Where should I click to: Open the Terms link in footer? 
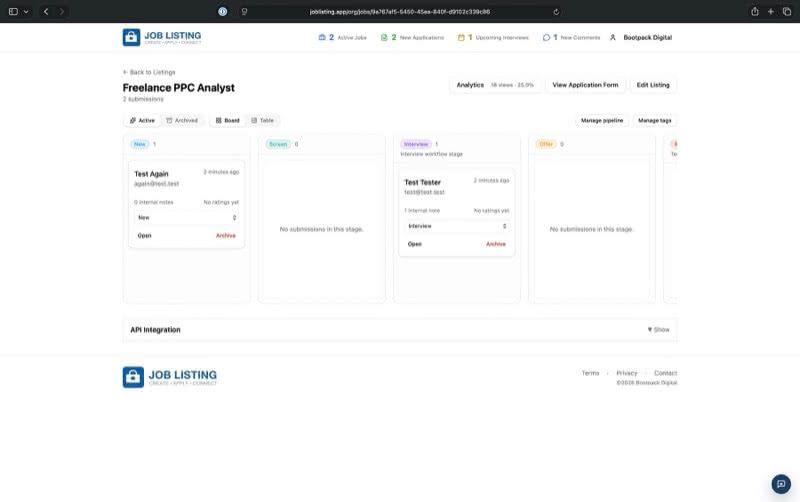tap(590, 373)
